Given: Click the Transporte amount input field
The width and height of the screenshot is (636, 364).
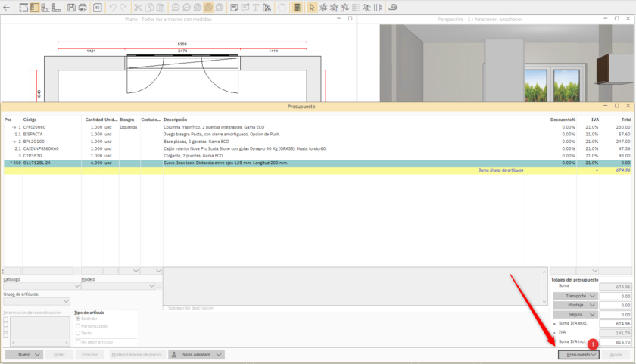Looking at the screenshot, I should pyautogui.click(x=616, y=296).
